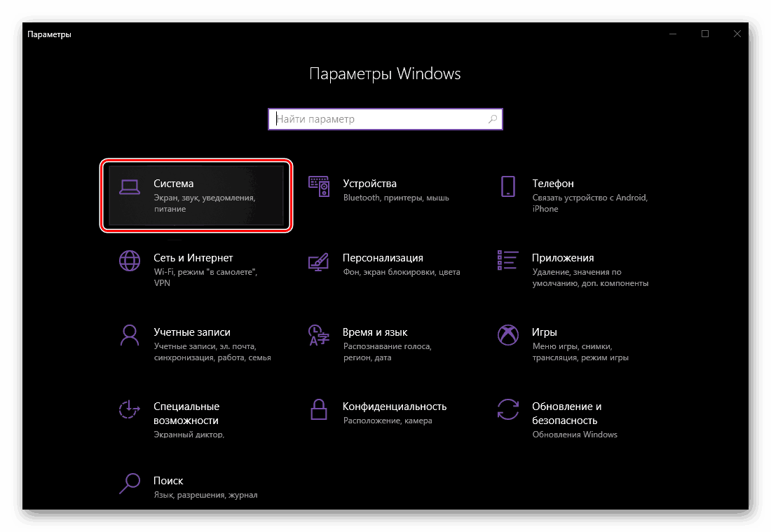Viewport: 771px width, 532px height.
Task: Open Конфиденциальность title
Action: pos(395,406)
